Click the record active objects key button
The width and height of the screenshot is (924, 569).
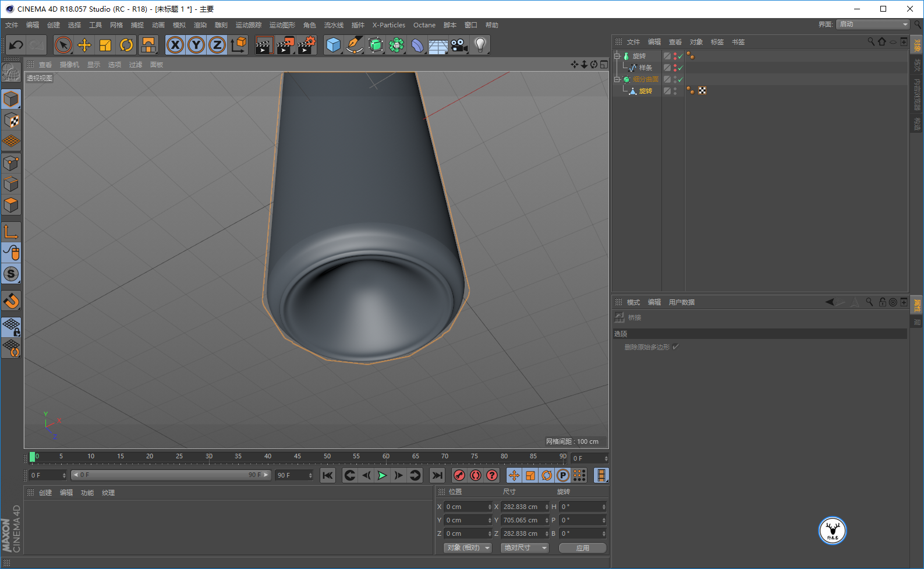(x=459, y=475)
